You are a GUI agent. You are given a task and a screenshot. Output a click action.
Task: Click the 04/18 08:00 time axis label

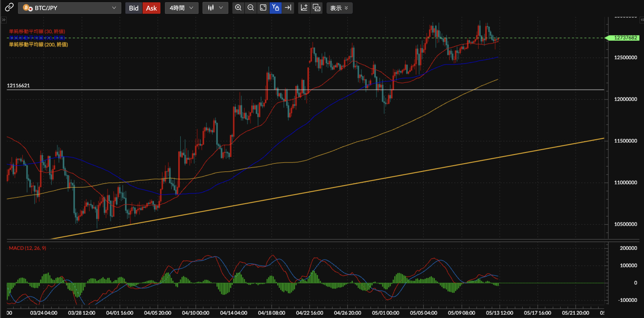pyautogui.click(x=272, y=313)
